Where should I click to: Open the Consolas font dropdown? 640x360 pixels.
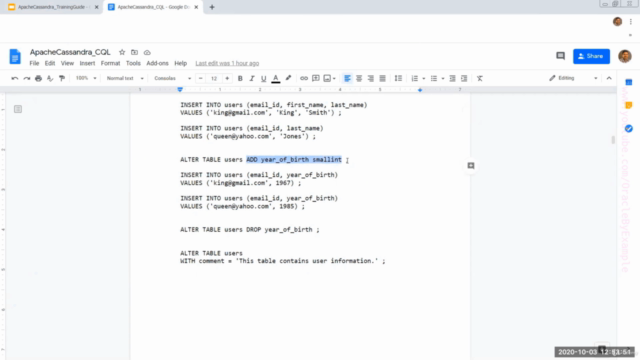pyautogui.click(x=172, y=78)
